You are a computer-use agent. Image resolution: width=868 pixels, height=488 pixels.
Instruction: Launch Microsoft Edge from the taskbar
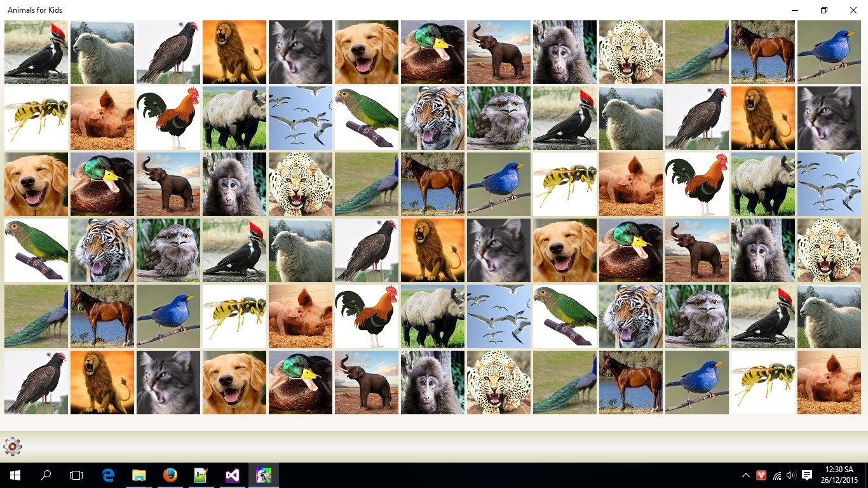[107, 475]
